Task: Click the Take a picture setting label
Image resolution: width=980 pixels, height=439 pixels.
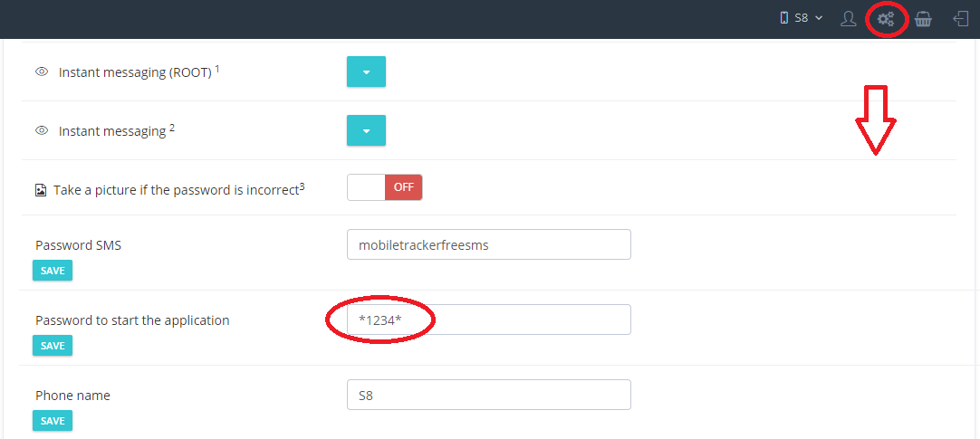Action: [178, 189]
